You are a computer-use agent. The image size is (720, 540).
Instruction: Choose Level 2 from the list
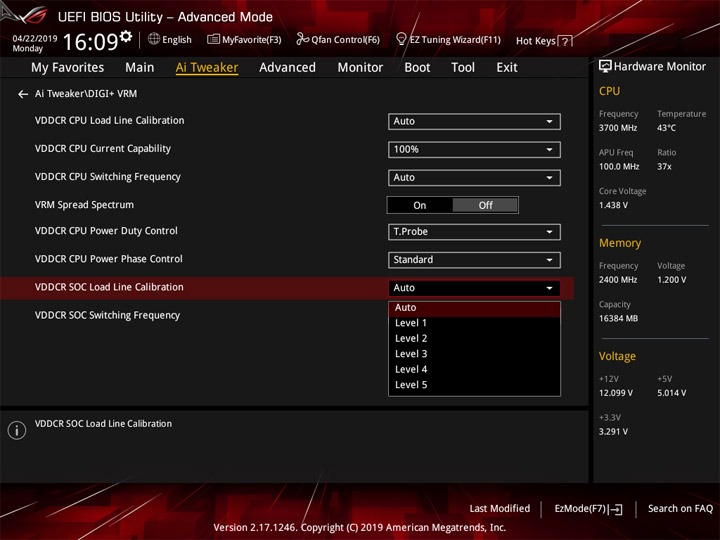point(474,339)
